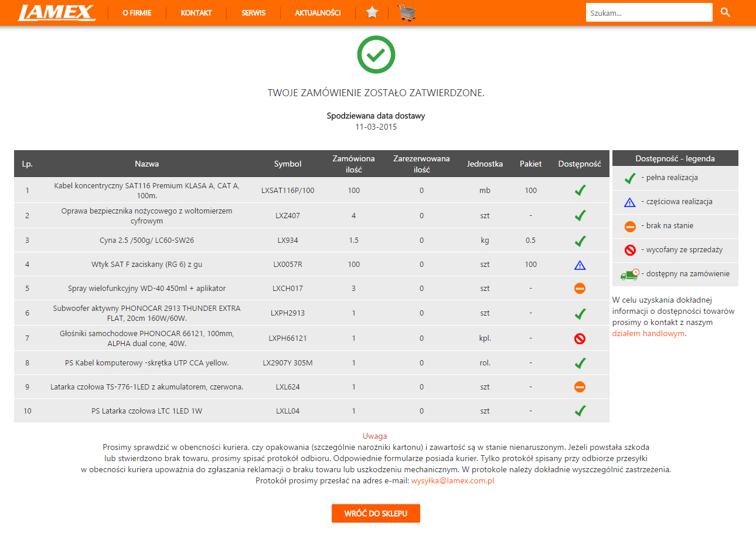This screenshot has height=542, width=756.
Task: Click availability checkmark for LX934 row
Action: pyautogui.click(x=580, y=240)
